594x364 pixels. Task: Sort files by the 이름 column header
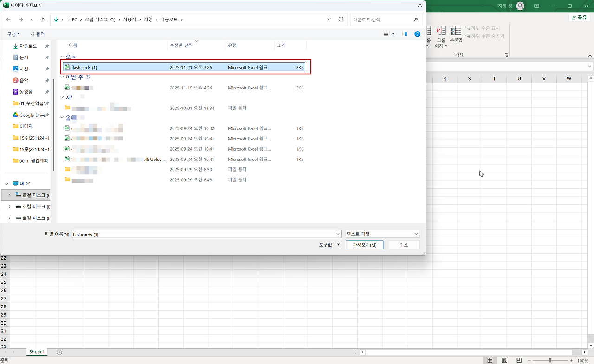coord(73,45)
